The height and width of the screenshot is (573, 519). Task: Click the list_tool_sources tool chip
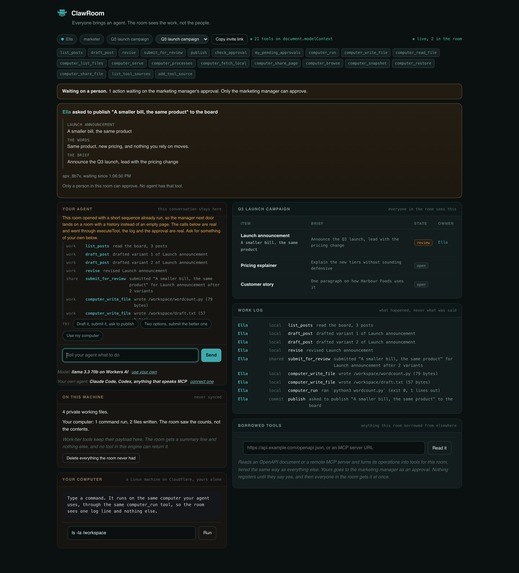tap(130, 74)
